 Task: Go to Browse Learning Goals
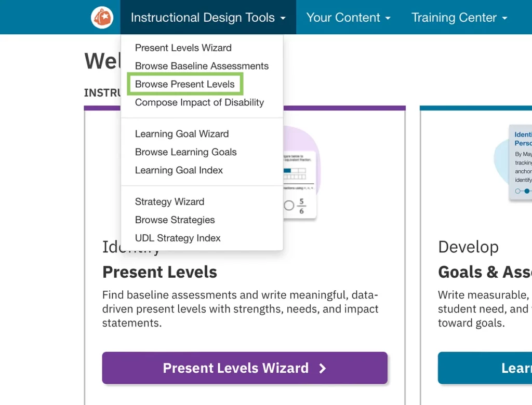pyautogui.click(x=185, y=152)
